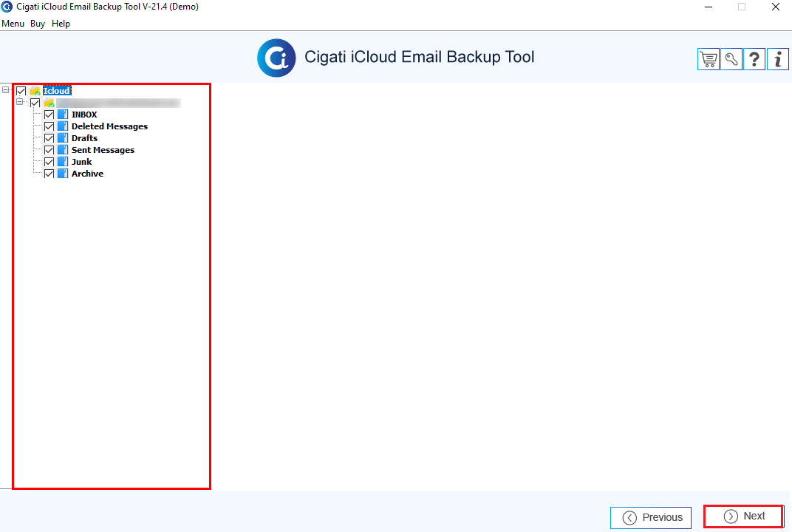
Task: Open the Help menu
Action: pos(61,24)
